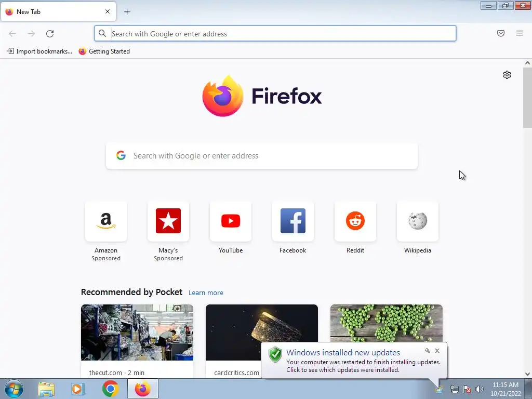Image resolution: width=532 pixels, height=399 pixels.
Task: Open Windows Start menu orb
Action: click(14, 389)
